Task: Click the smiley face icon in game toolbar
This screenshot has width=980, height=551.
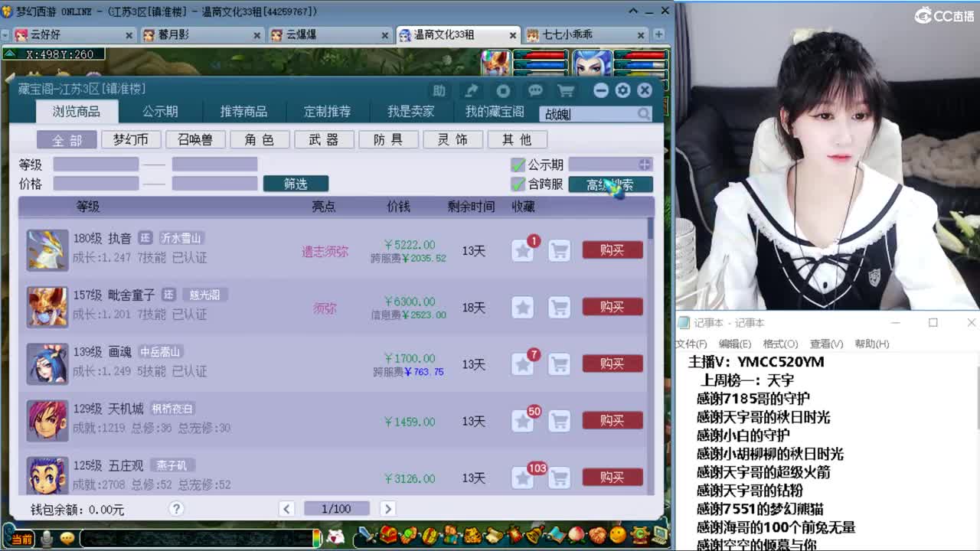Action: 618,535
